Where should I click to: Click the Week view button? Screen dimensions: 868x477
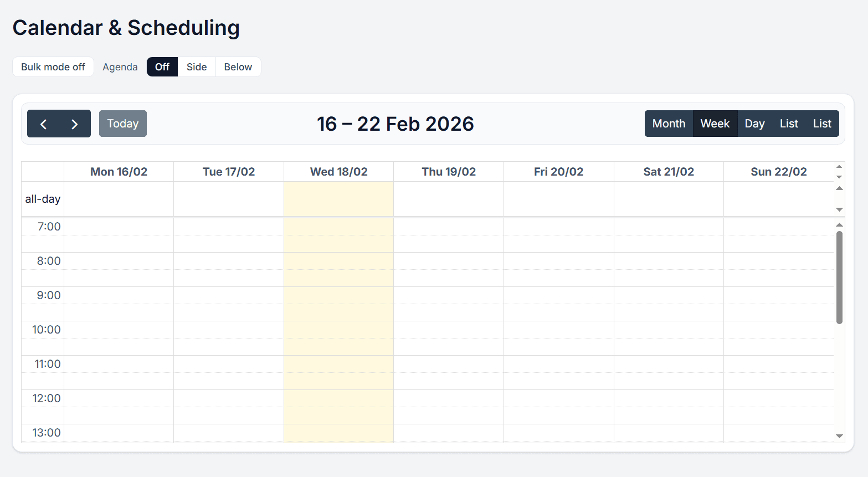click(715, 124)
